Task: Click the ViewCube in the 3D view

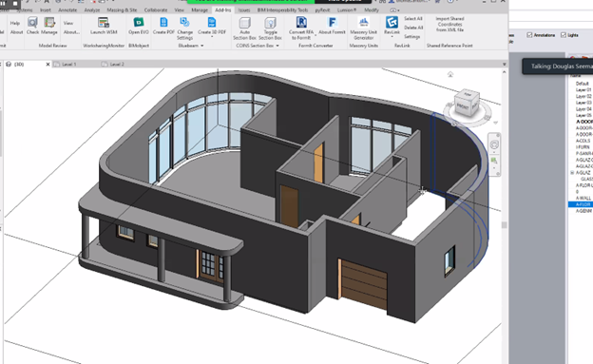Action: (467, 104)
